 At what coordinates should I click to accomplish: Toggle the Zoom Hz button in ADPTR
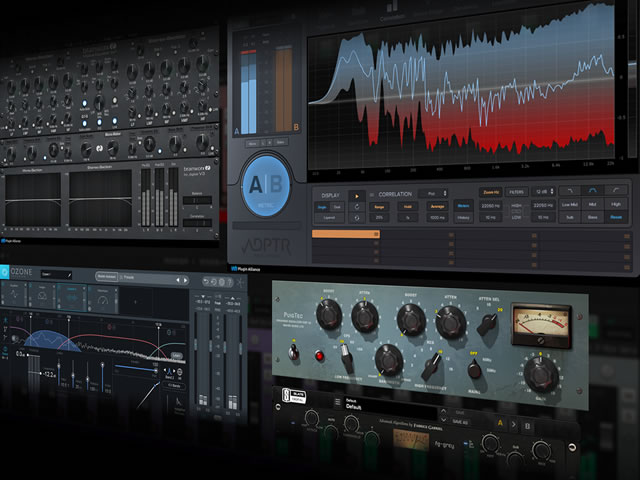click(x=491, y=192)
